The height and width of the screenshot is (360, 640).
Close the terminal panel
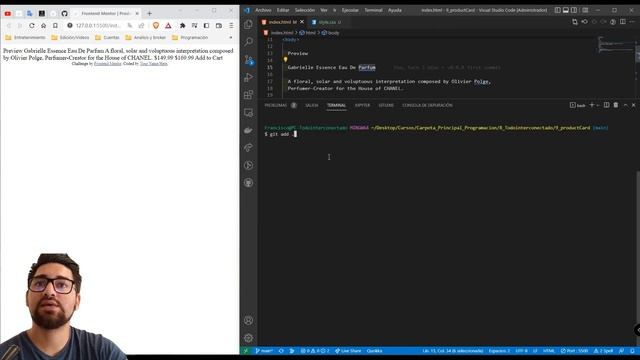[633, 105]
